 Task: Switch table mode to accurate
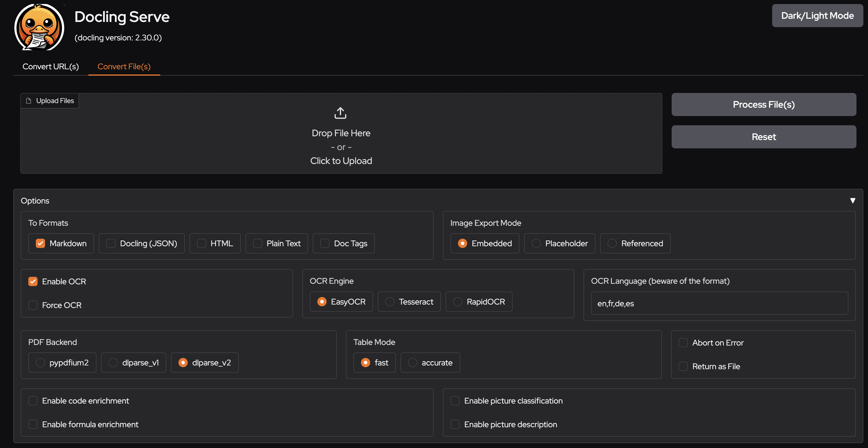[x=412, y=363]
